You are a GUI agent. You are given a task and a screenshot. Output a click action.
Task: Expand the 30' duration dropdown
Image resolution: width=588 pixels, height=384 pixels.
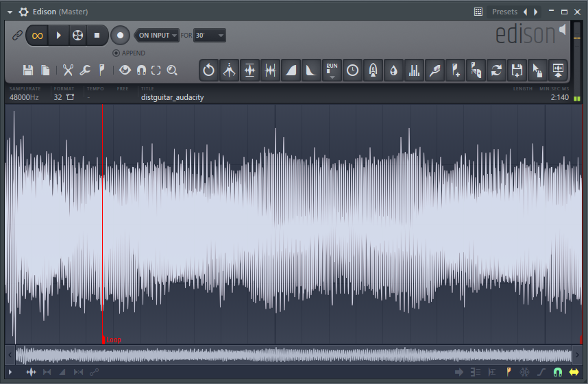click(210, 35)
